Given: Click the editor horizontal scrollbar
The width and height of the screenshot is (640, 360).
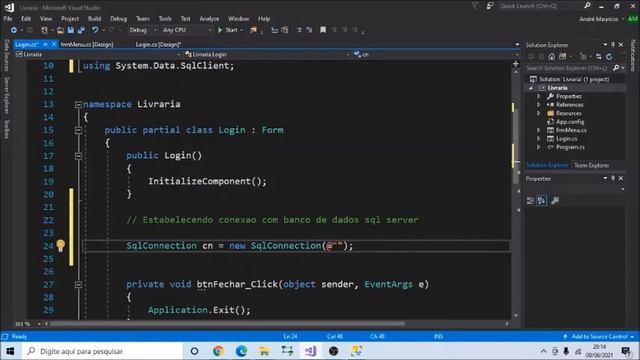Looking at the screenshot, I should coord(227,324).
